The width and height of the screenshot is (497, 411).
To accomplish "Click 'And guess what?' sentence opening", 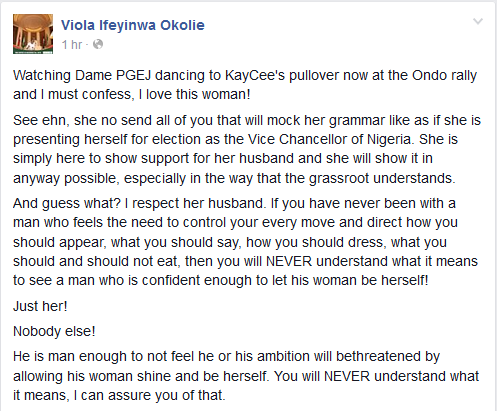I will click(x=67, y=203).
